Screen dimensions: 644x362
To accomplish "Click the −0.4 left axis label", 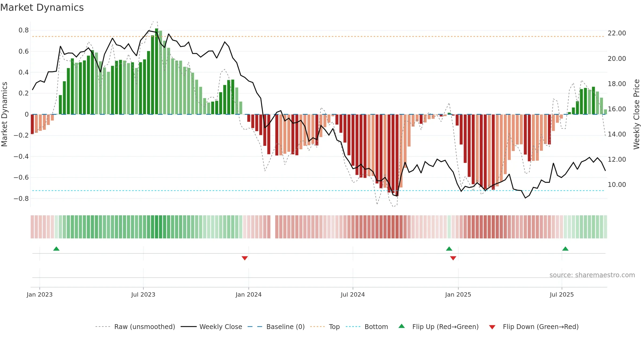I will click(21, 157).
